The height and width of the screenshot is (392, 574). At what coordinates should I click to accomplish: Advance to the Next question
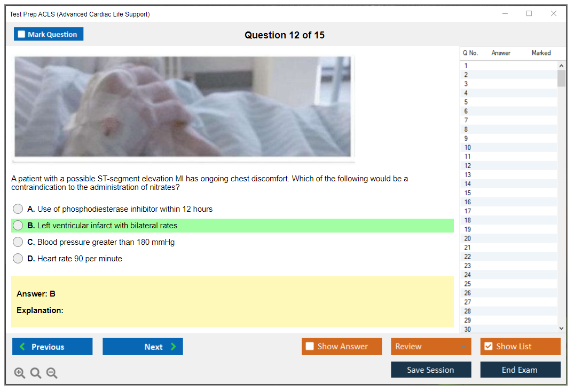(143, 347)
